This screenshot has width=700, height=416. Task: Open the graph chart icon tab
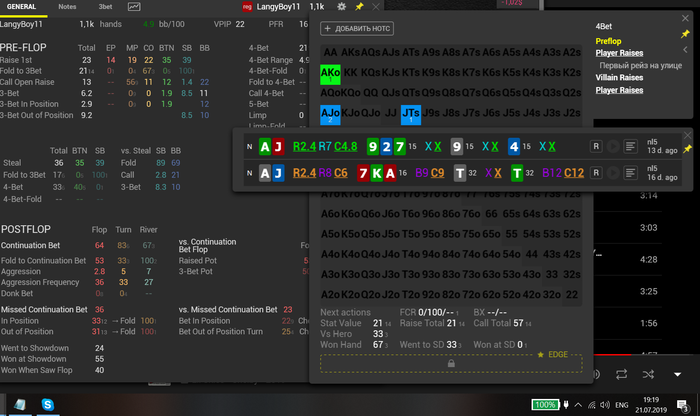[x=134, y=7]
